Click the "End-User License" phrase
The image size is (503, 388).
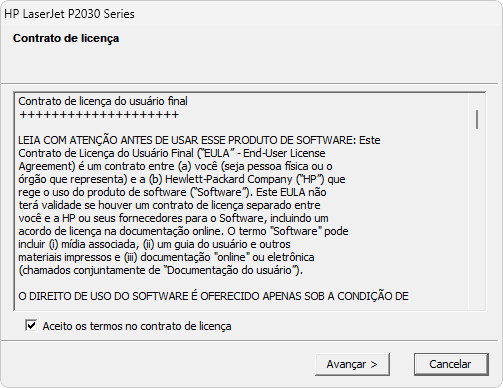[284, 153]
